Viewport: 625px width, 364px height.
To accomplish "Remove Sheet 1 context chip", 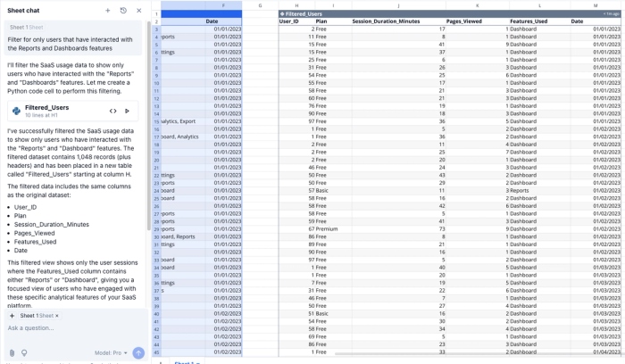I will click(x=56, y=316).
